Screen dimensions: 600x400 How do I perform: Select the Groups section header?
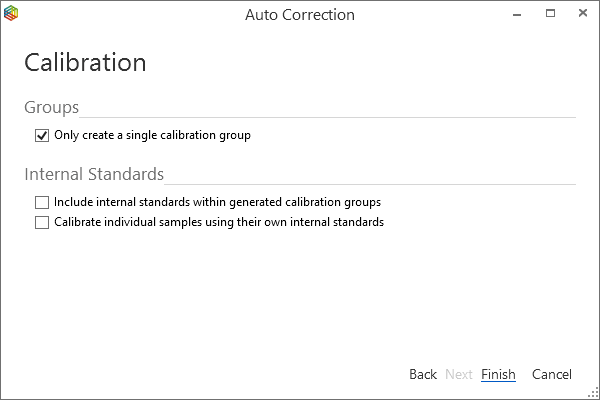click(51, 107)
